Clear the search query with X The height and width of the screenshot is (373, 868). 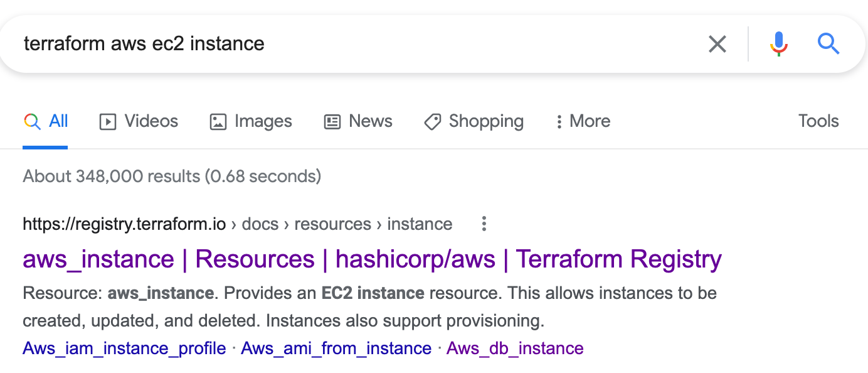coord(717,44)
